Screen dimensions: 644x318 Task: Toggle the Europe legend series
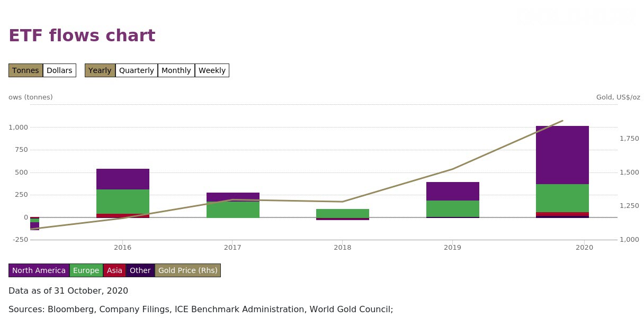pyautogui.click(x=86, y=270)
